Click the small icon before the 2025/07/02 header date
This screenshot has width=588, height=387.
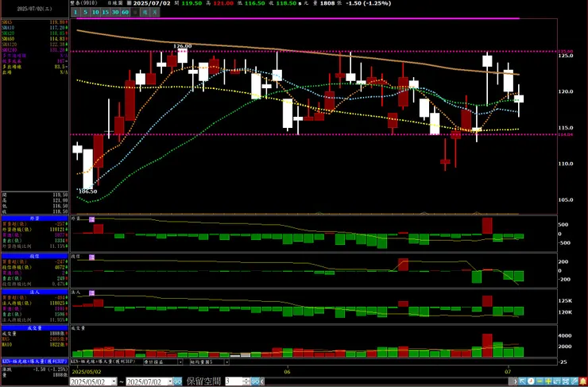point(130,3)
